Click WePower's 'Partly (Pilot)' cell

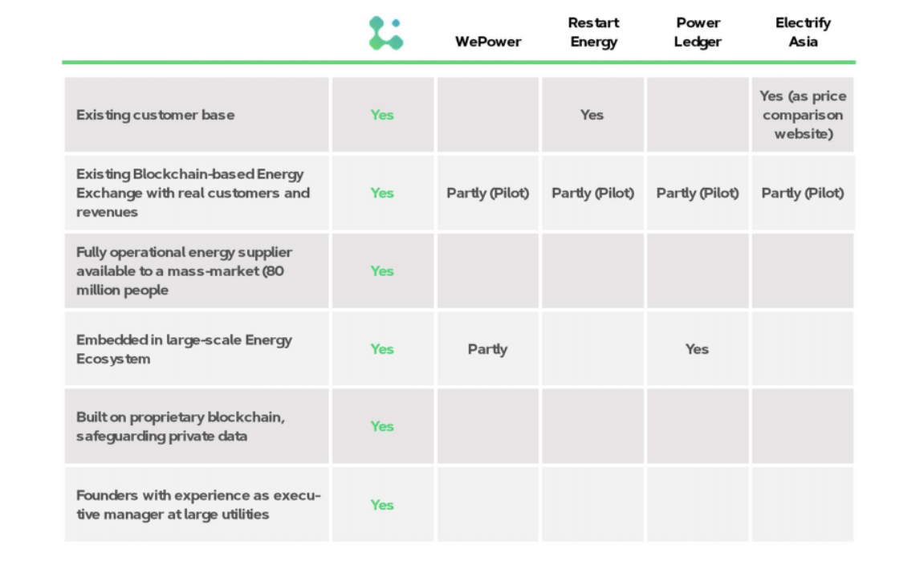pyautogui.click(x=487, y=193)
